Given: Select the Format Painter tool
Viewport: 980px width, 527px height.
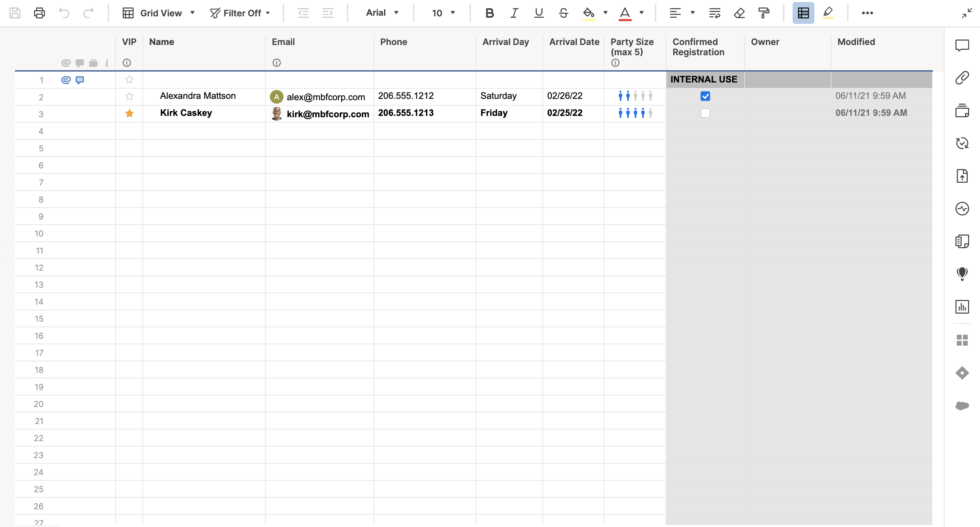Looking at the screenshot, I should coord(764,13).
